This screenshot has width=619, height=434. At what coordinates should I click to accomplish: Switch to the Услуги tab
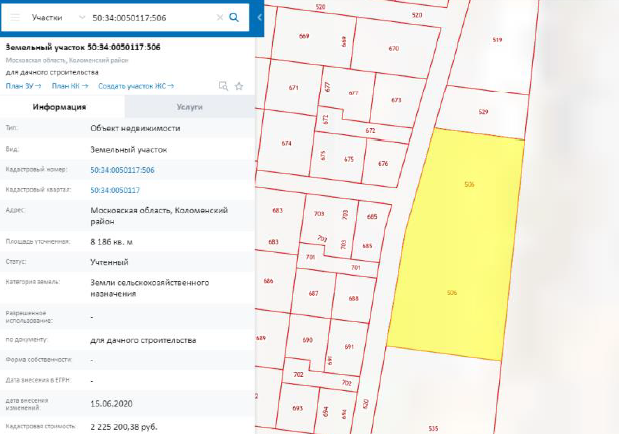[x=188, y=106]
